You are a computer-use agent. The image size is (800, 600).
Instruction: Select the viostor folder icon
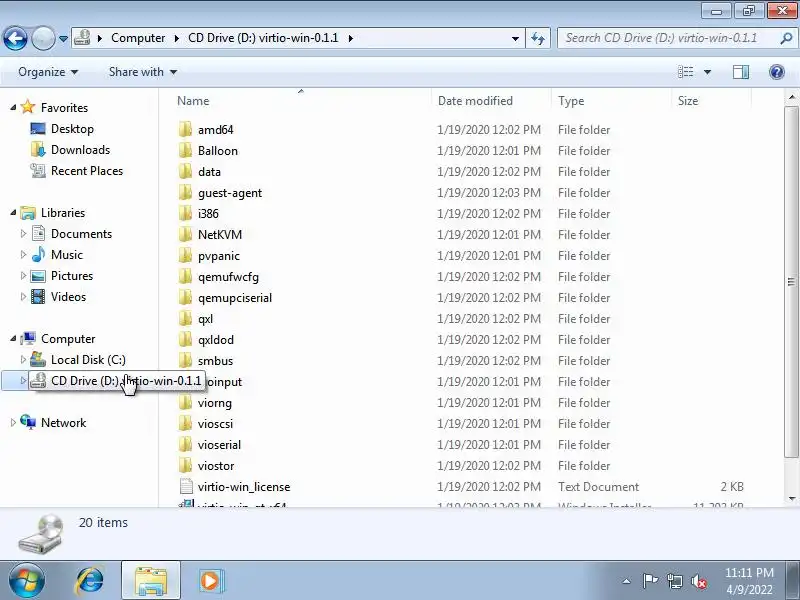pos(186,465)
